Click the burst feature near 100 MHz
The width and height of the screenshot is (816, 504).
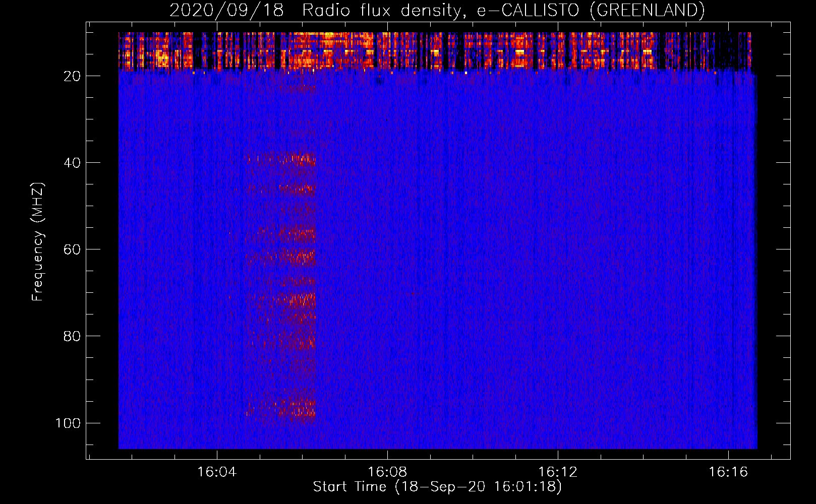coord(281,409)
